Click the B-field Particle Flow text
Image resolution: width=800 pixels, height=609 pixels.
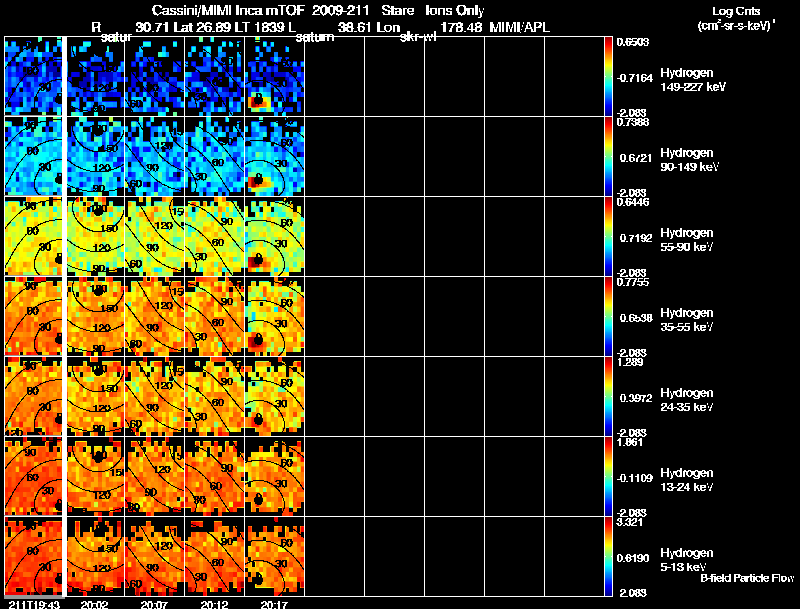pyautogui.click(x=746, y=578)
